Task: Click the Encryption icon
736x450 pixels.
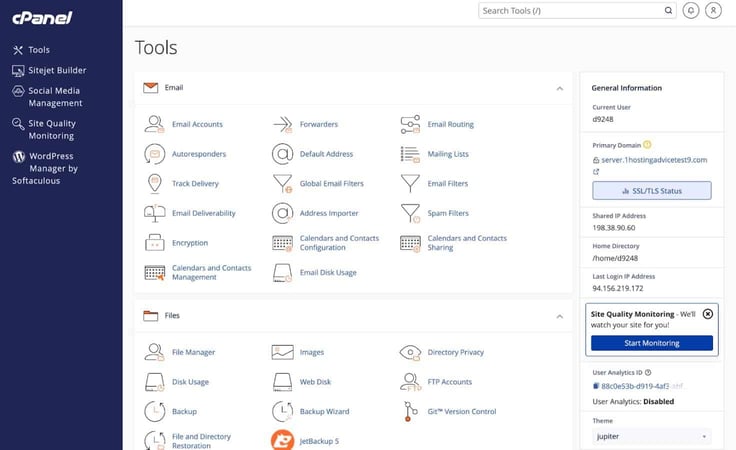Action: pos(154,243)
